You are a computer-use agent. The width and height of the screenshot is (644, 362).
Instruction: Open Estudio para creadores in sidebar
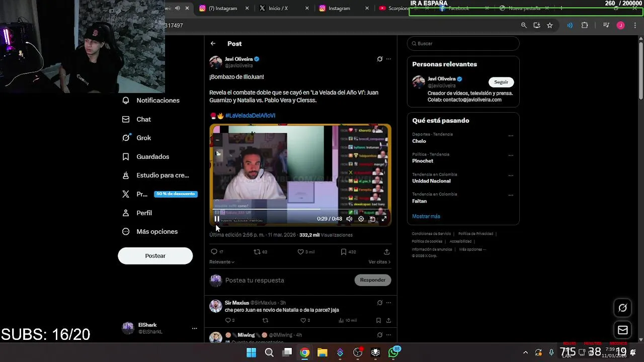pos(155,175)
